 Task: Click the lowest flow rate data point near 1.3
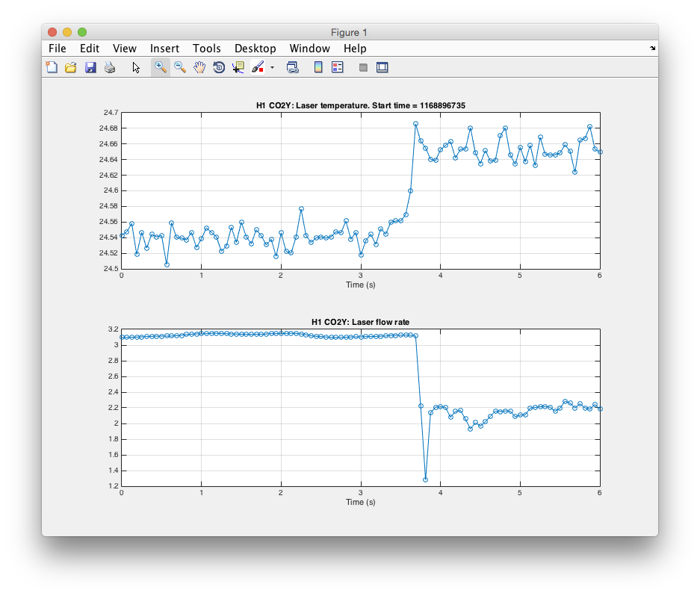pyautogui.click(x=425, y=480)
